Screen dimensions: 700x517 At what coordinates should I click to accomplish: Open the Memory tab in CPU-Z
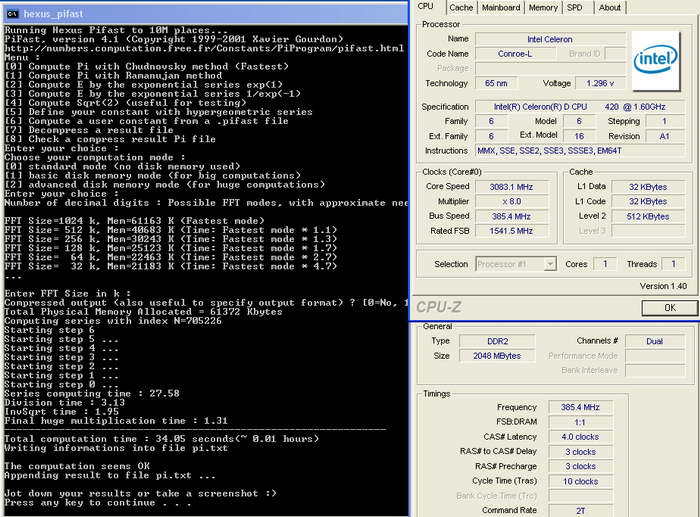(543, 8)
